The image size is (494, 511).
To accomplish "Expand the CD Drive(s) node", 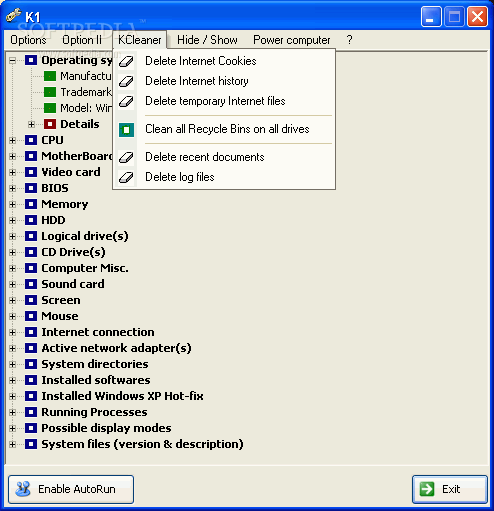I will point(12,252).
